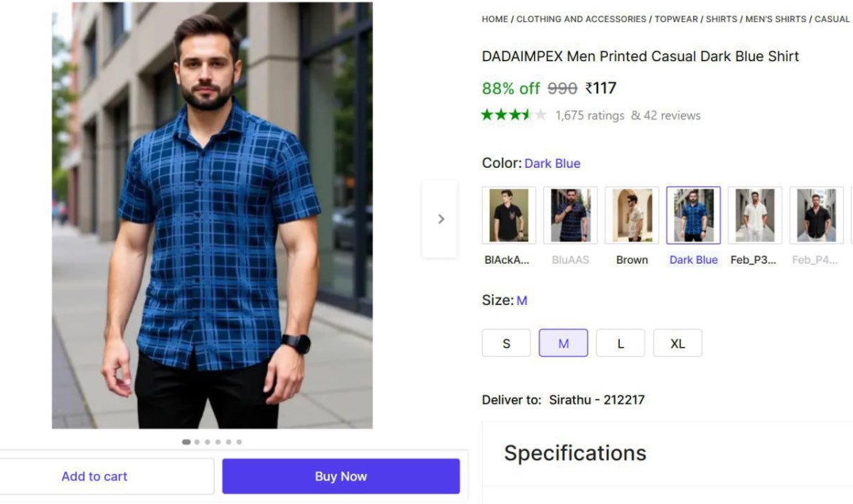Pick the Feb_P4 variant thumbnail
The height and width of the screenshot is (504, 853).
(816, 215)
